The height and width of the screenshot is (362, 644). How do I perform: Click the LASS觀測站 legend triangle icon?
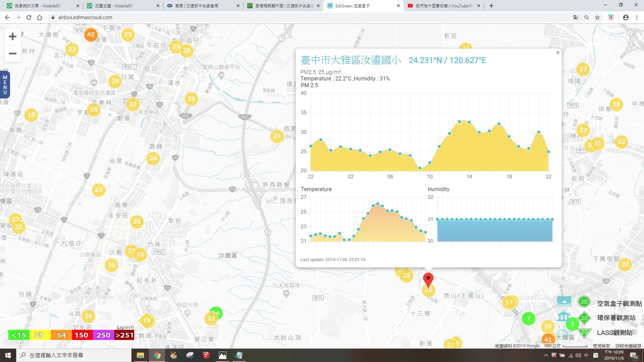tap(584, 333)
